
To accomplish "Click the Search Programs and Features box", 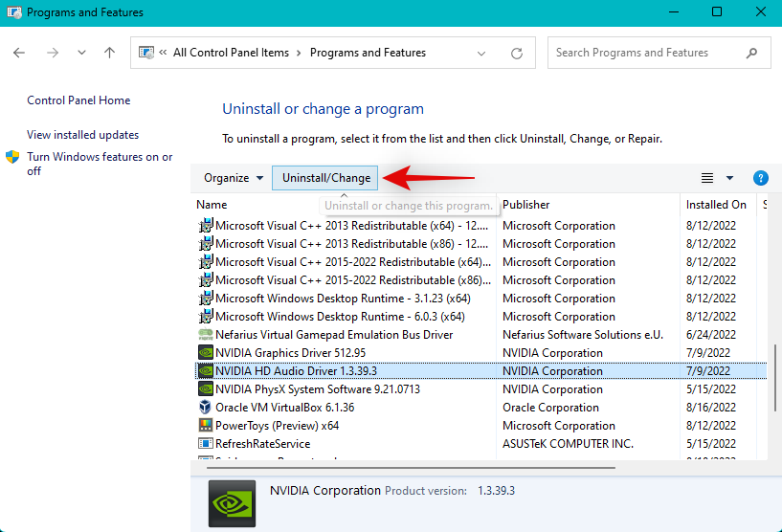I will 659,53.
